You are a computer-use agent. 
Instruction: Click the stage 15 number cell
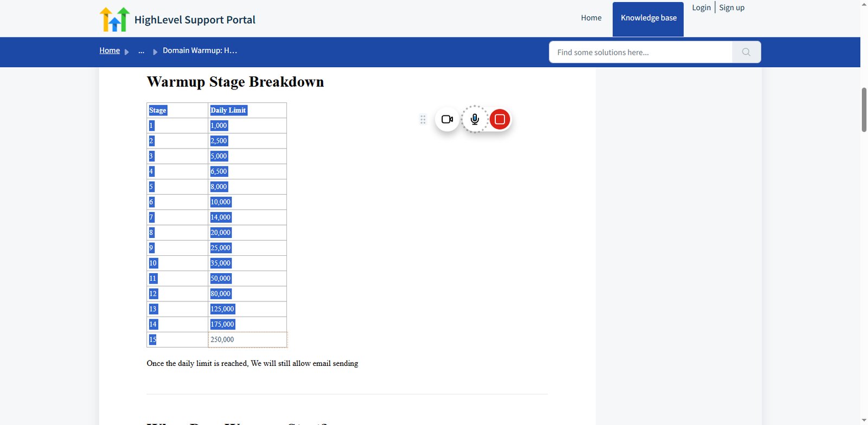click(x=177, y=339)
